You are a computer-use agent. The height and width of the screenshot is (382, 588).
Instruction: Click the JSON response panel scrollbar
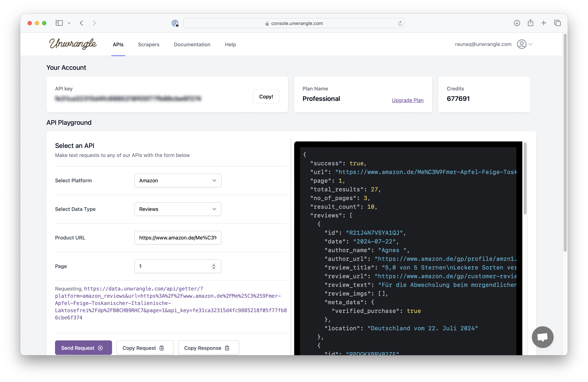pos(525,178)
